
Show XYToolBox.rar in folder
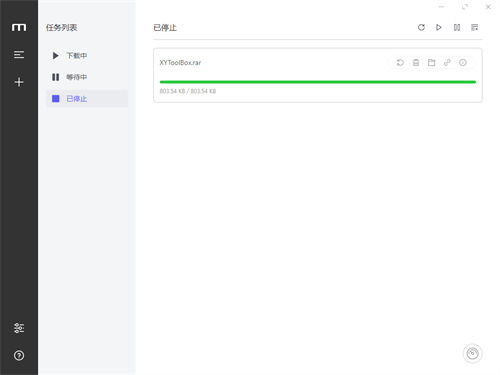point(432,62)
